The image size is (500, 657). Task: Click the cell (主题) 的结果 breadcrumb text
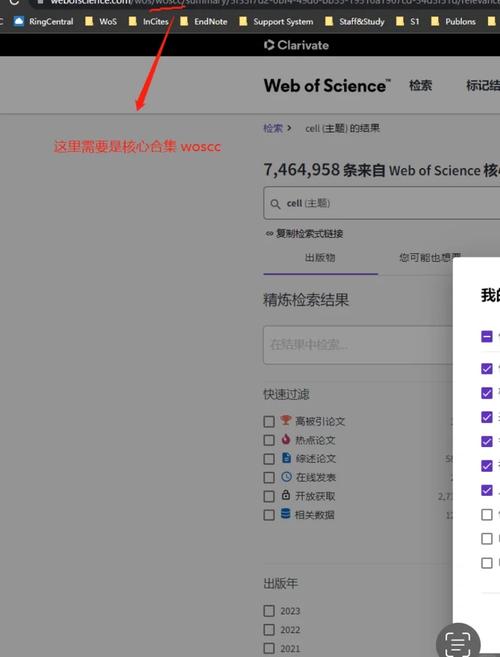coord(342,128)
